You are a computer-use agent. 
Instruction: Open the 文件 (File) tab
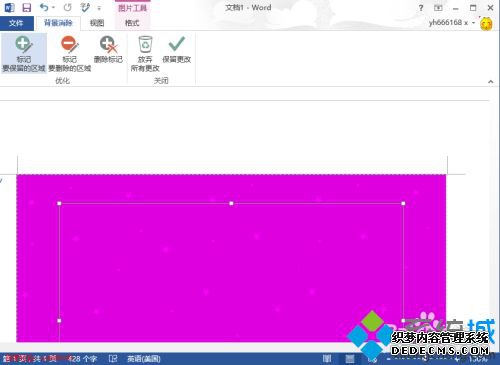(16, 23)
